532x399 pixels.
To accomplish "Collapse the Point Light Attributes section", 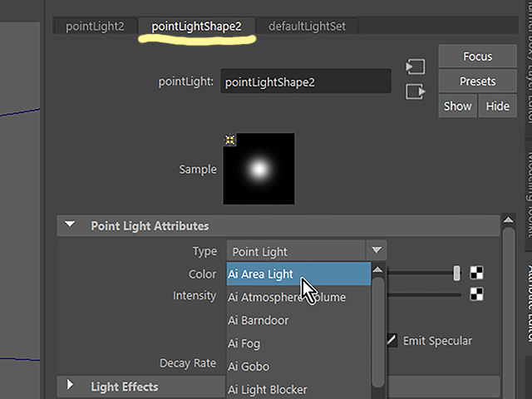I will tap(70, 224).
